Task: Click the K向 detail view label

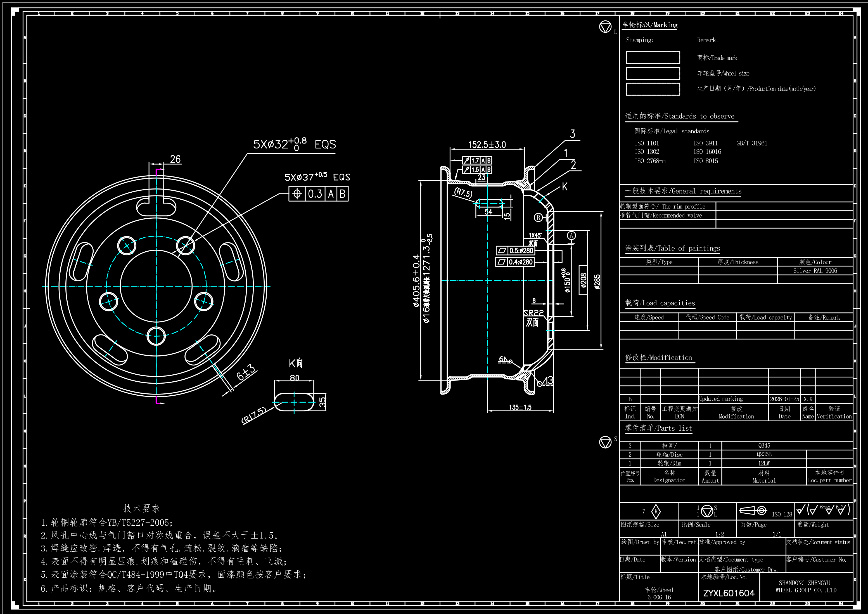Action: pyautogui.click(x=296, y=363)
